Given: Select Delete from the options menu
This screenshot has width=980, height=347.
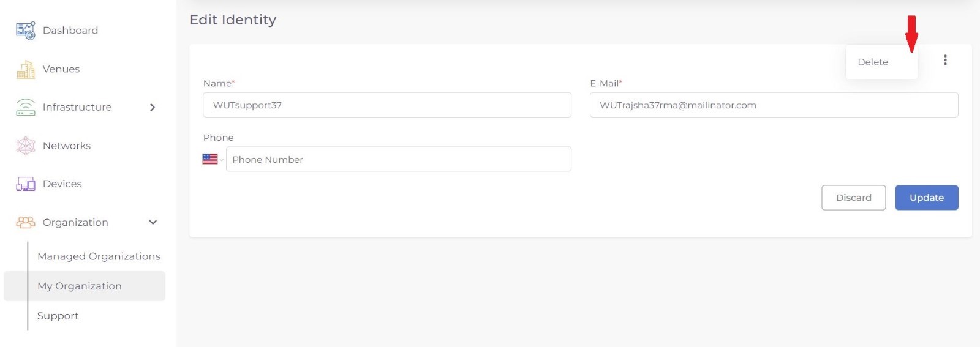Looking at the screenshot, I should pyautogui.click(x=873, y=62).
